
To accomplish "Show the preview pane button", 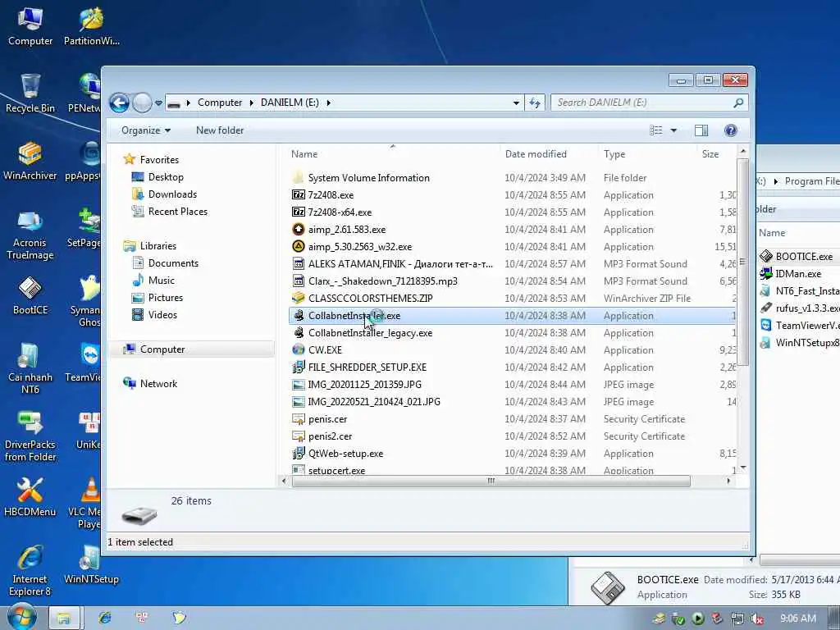I will coord(701,130).
